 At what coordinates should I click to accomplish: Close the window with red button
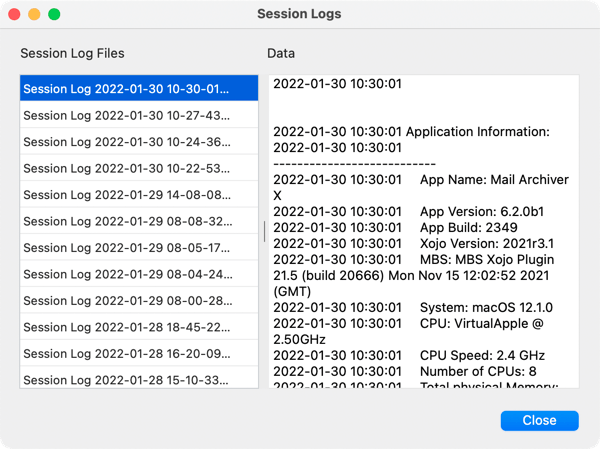(14, 14)
